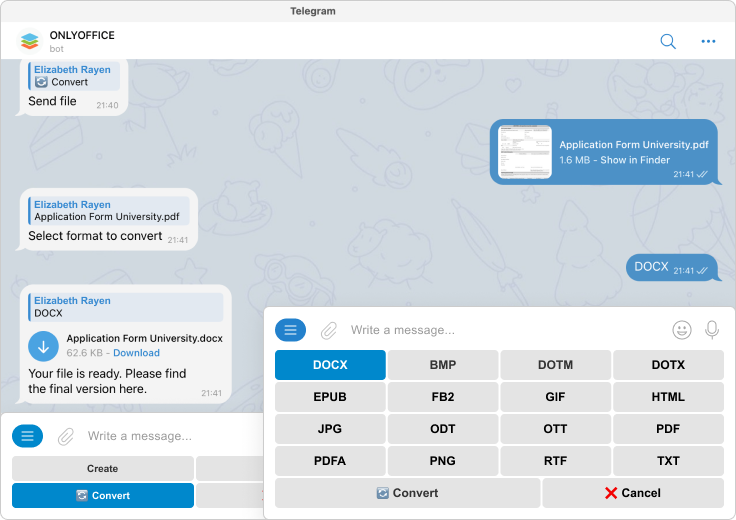736x520 pixels.
Task: Click the Elizabeth Rayen Convert reply quote
Action: click(x=74, y=76)
